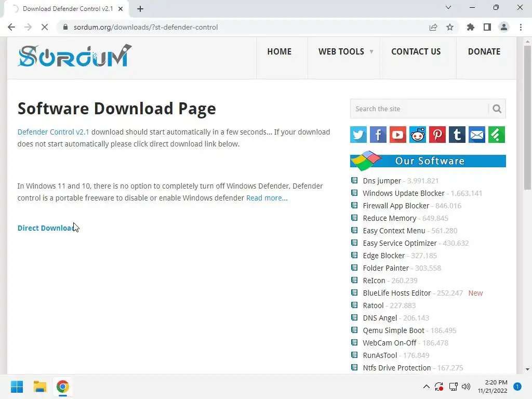Open the Windows Start menu

tap(17, 387)
